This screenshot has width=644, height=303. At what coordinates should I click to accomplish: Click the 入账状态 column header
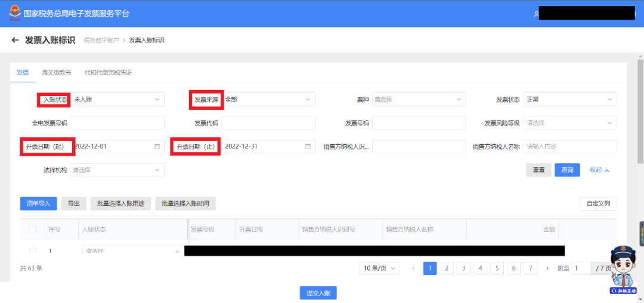[x=94, y=229]
